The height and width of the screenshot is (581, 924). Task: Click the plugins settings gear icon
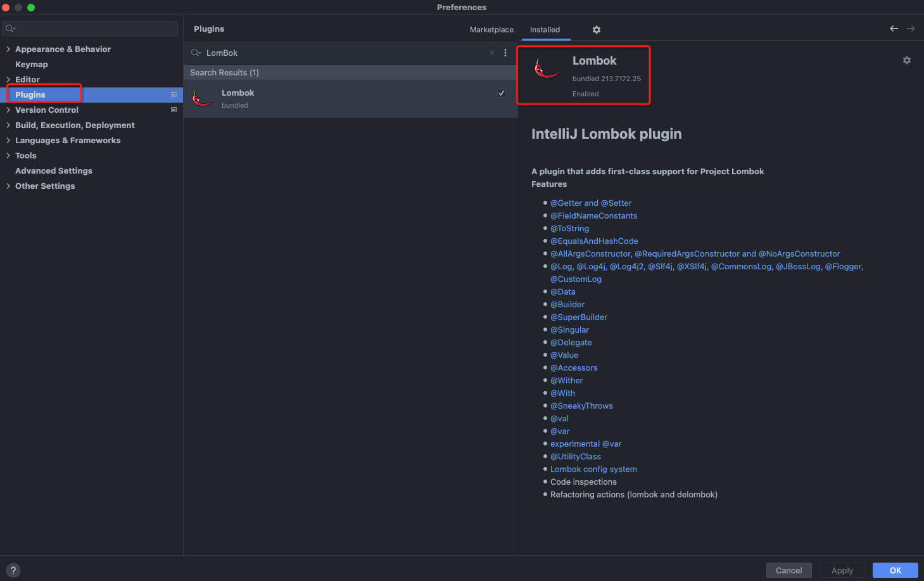point(597,30)
